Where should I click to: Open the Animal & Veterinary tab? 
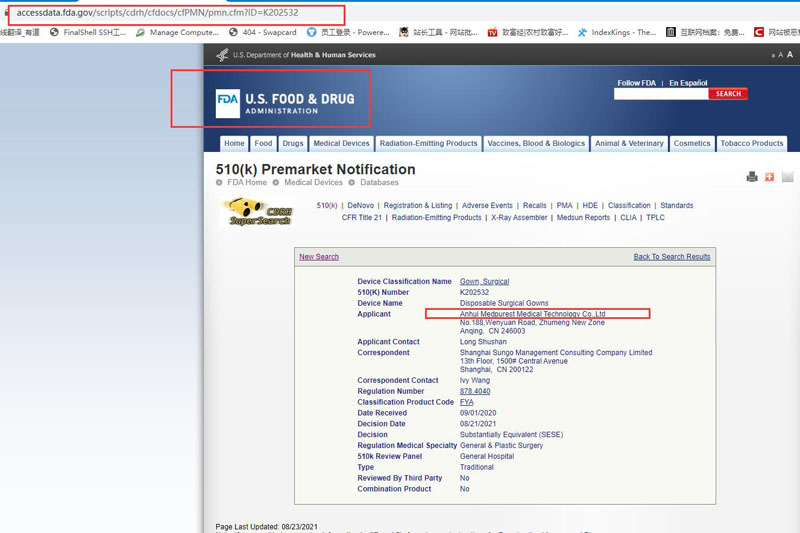tap(629, 143)
